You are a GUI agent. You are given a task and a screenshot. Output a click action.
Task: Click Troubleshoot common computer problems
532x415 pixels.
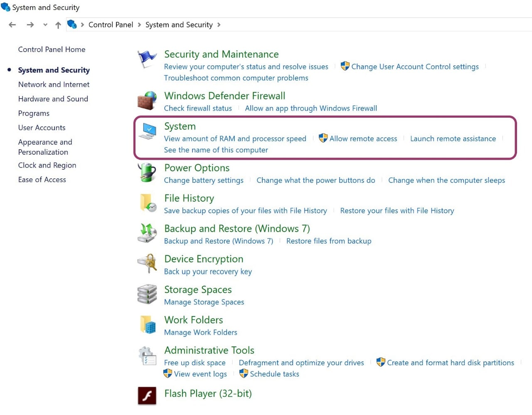click(x=236, y=78)
